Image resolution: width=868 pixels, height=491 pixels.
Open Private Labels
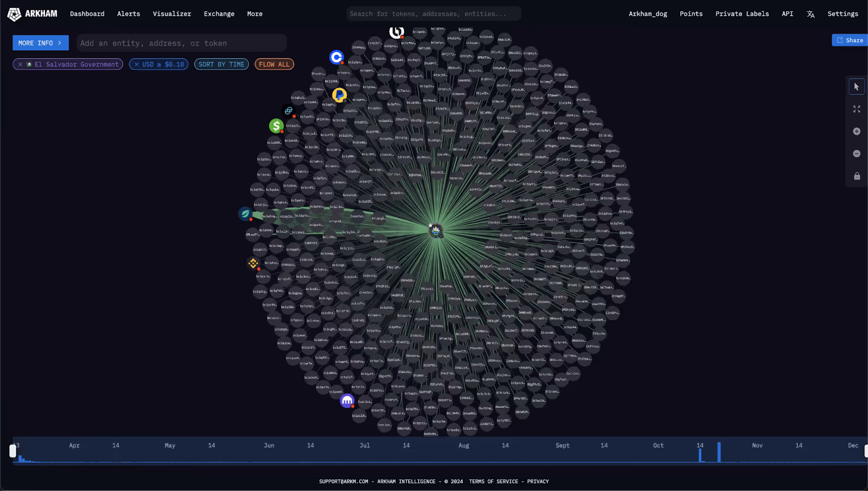[742, 14]
